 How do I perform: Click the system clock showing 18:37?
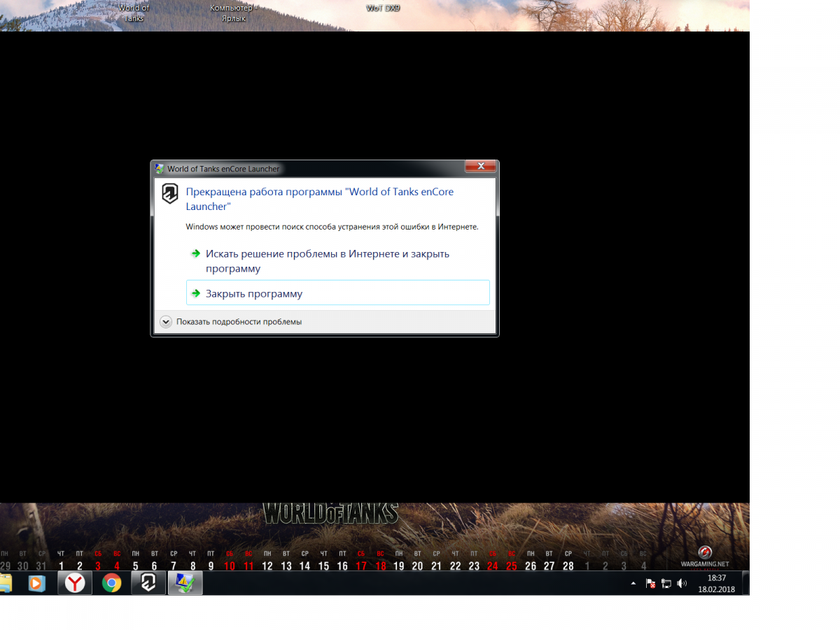click(x=716, y=583)
